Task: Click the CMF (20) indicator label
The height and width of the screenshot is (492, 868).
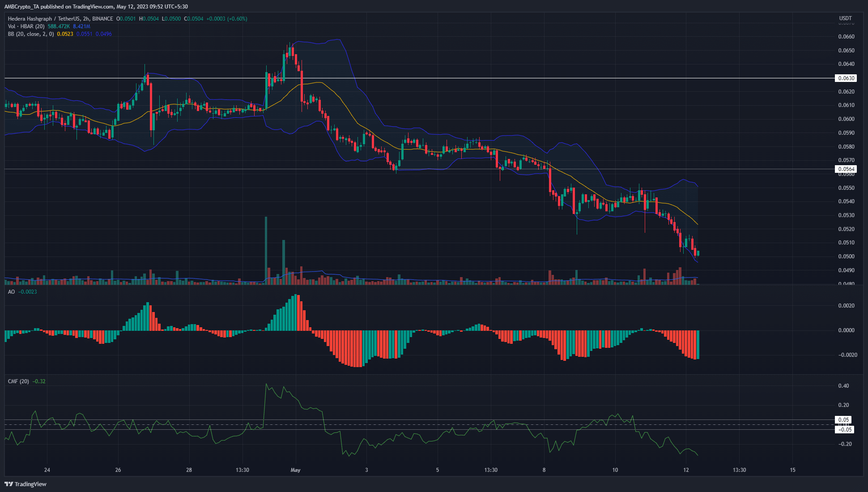Action: tap(18, 381)
